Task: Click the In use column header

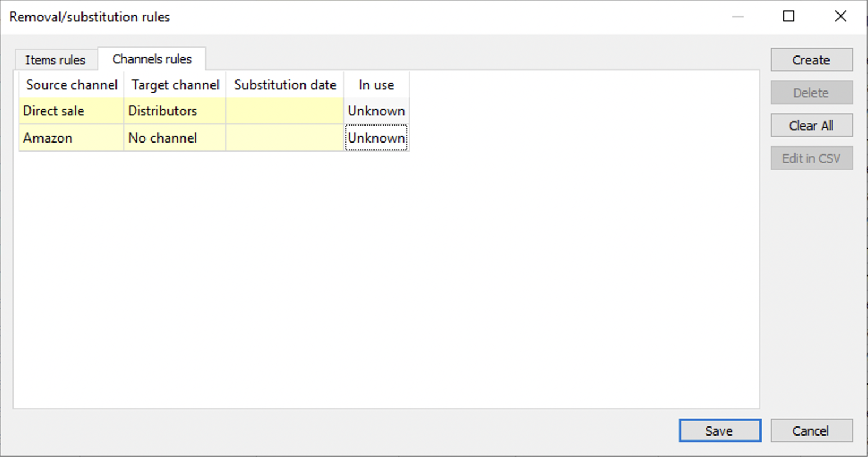Action: pos(376,85)
